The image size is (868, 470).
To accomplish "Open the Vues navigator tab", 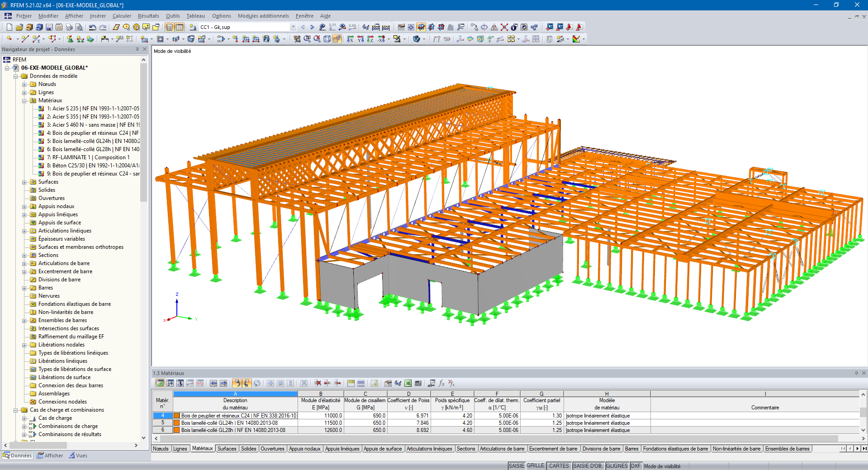I will click(x=78, y=456).
